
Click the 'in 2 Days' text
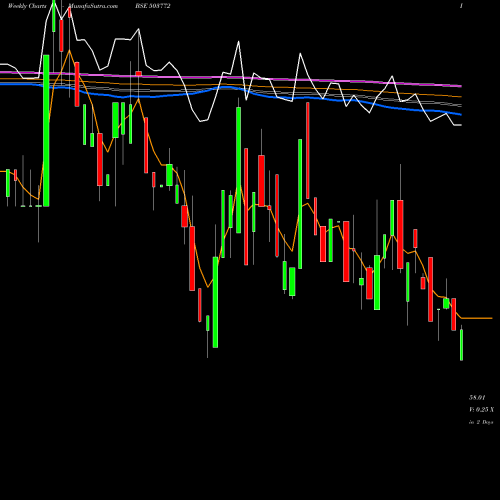481,422
